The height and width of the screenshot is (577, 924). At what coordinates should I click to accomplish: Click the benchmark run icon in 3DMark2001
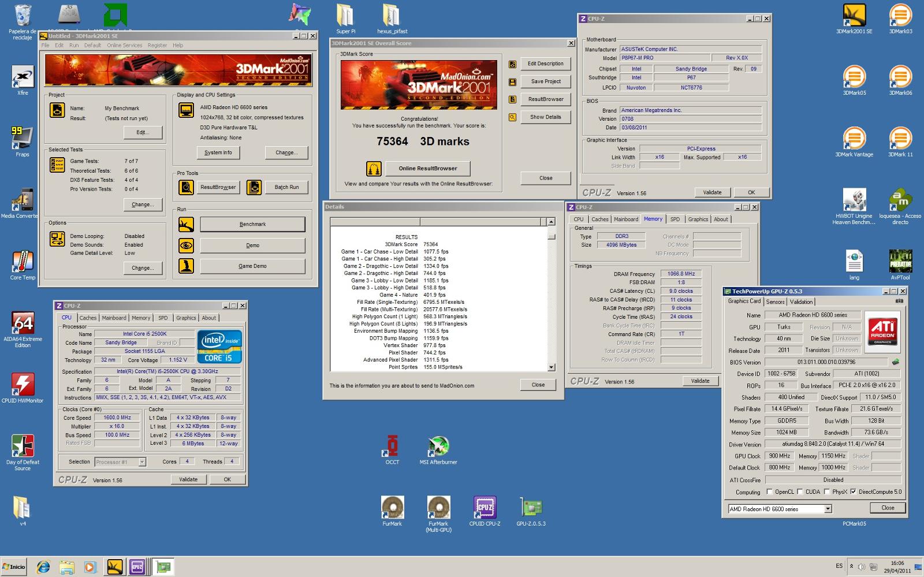pyautogui.click(x=186, y=224)
